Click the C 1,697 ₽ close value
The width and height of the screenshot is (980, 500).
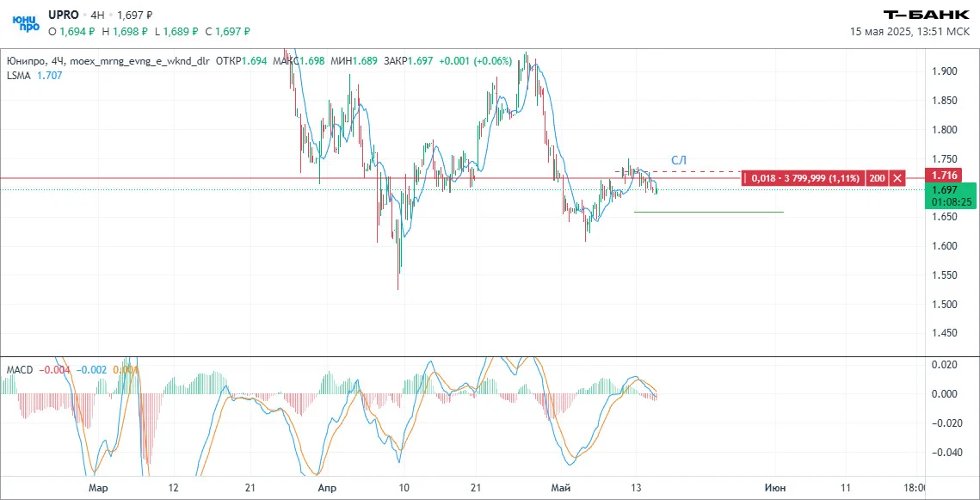227,31
